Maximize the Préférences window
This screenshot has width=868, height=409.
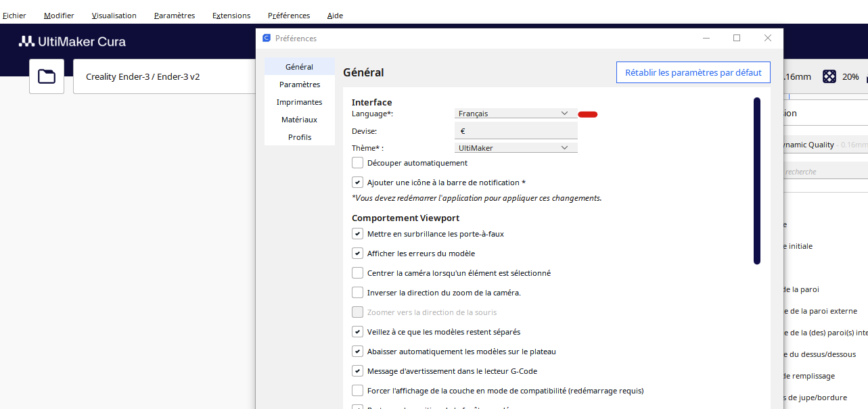tap(737, 38)
